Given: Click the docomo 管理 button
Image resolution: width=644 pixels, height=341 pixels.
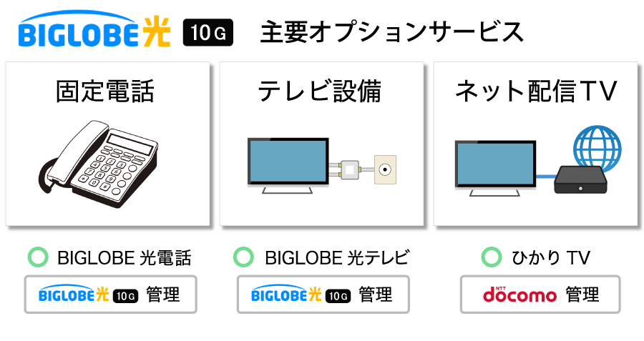Looking at the screenshot, I should pyautogui.click(x=540, y=294).
